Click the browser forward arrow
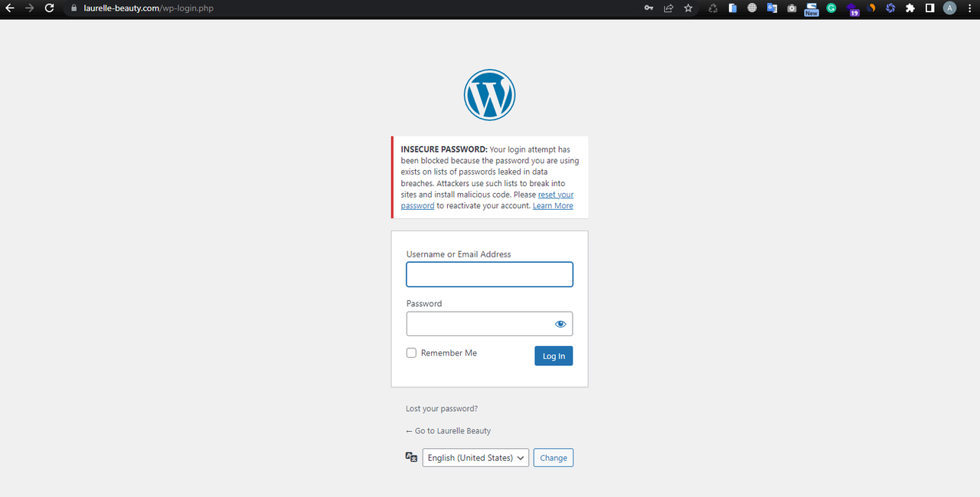 click(x=29, y=8)
